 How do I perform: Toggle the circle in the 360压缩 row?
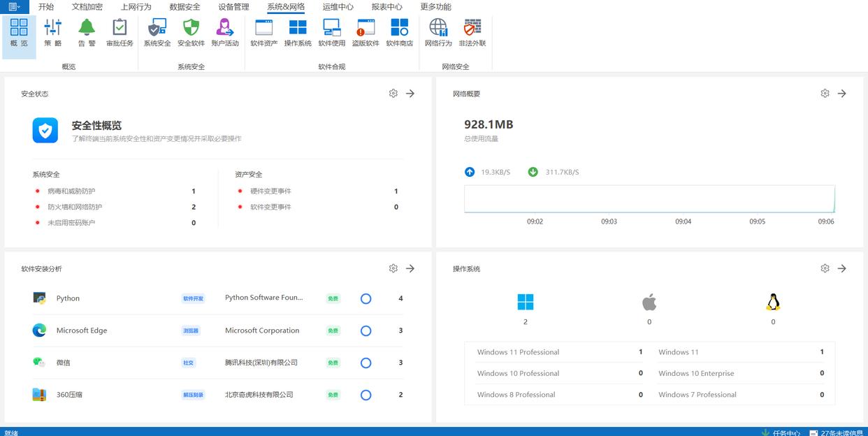366,395
